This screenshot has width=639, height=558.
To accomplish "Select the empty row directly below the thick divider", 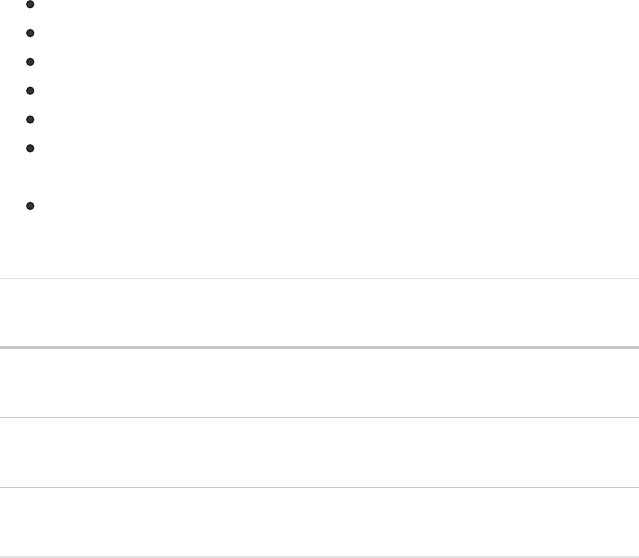I will coord(320,383).
